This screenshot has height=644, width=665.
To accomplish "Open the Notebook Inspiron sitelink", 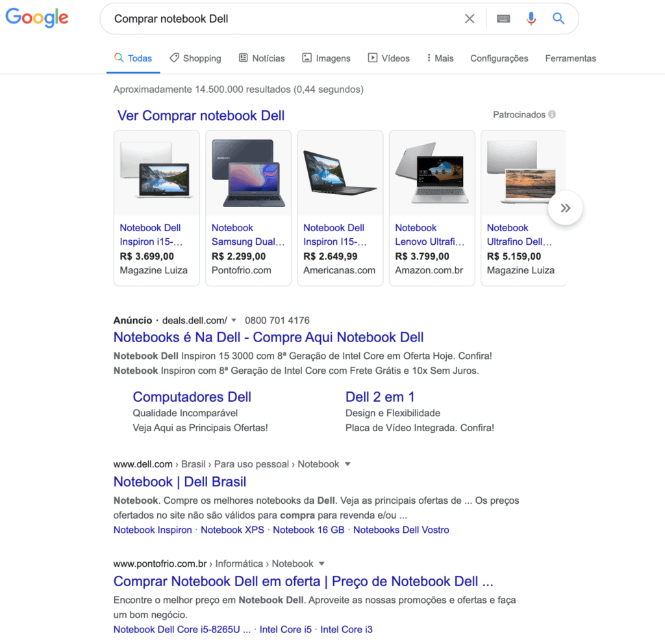I will pos(153,530).
